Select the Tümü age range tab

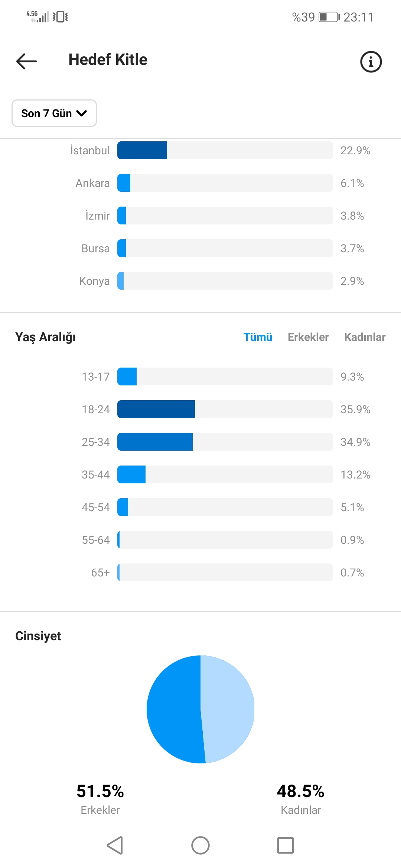click(258, 337)
